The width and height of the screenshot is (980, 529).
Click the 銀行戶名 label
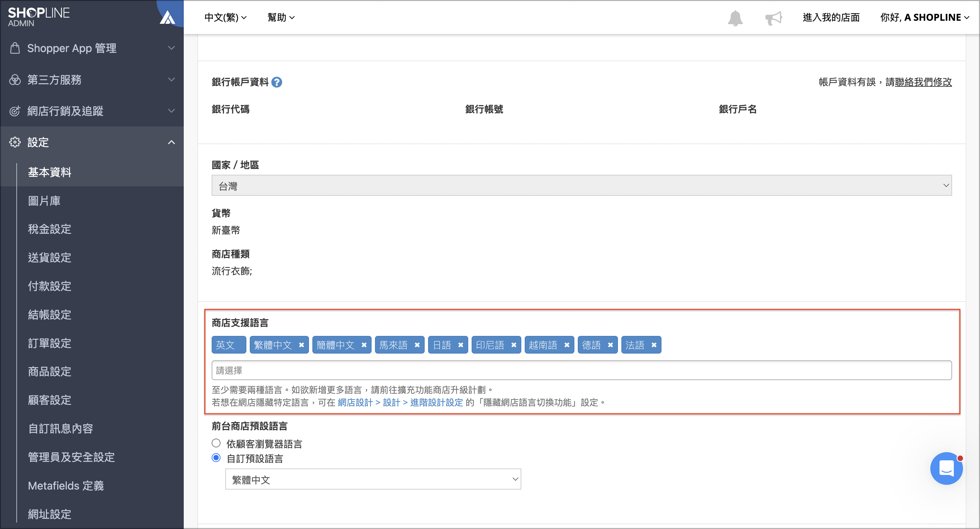tap(738, 109)
